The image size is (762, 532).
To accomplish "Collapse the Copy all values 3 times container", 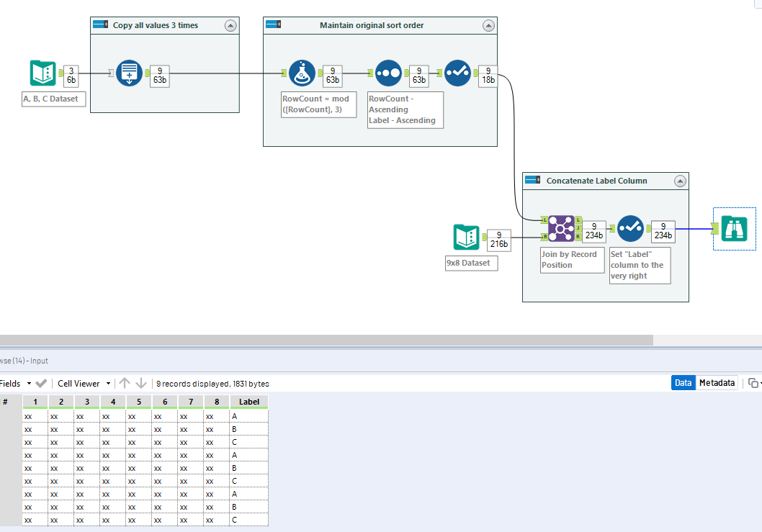I will (x=231, y=24).
